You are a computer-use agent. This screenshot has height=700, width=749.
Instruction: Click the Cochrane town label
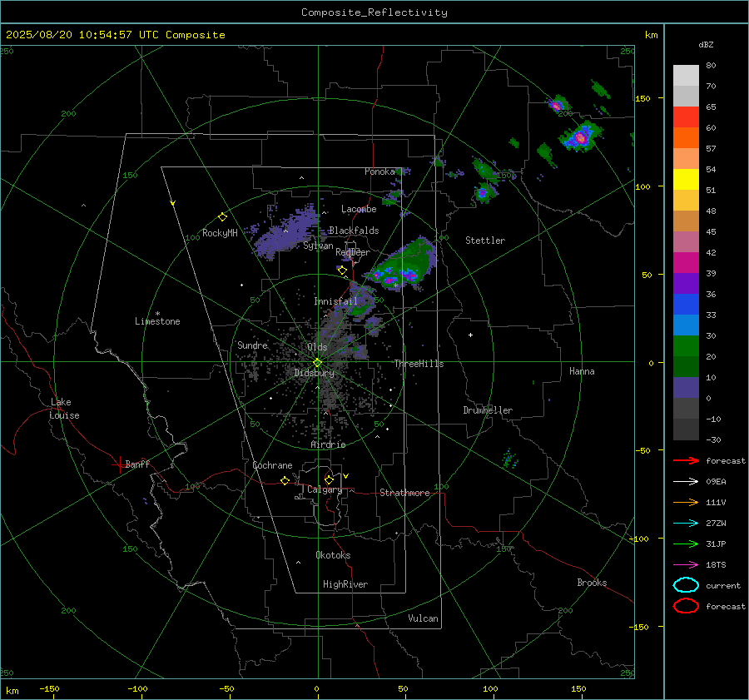(x=272, y=465)
